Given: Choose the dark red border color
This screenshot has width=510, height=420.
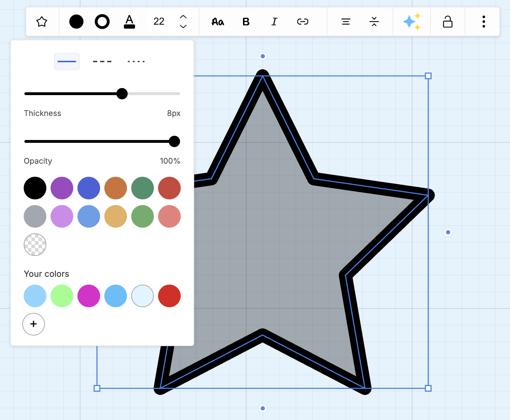Looking at the screenshot, I should click(169, 188).
